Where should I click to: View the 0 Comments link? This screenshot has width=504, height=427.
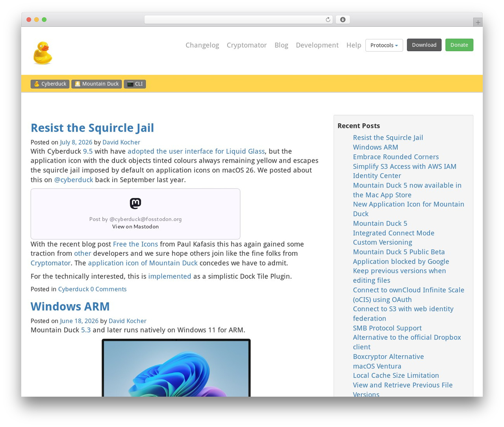tap(108, 289)
